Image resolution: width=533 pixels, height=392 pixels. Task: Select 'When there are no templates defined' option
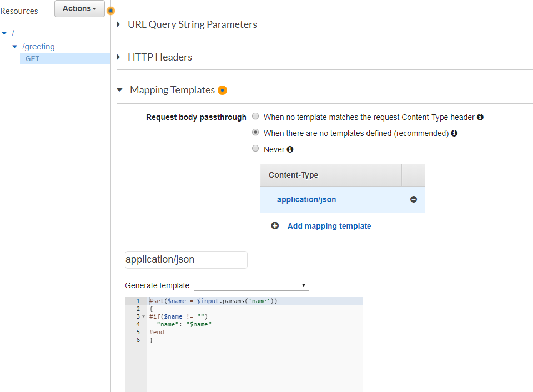pyautogui.click(x=255, y=133)
